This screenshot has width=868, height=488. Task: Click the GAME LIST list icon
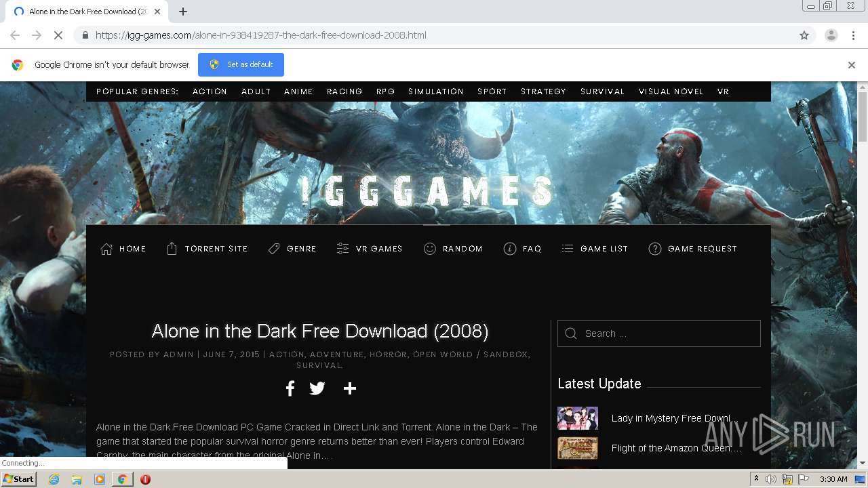point(568,249)
